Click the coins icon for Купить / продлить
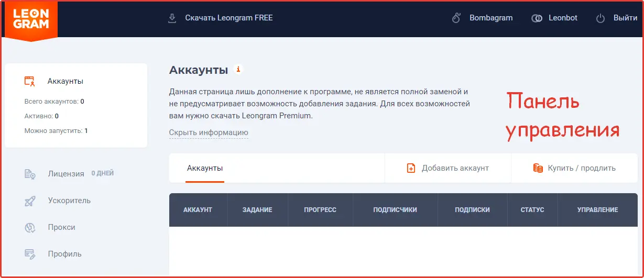The width and height of the screenshot is (644, 278). pyautogui.click(x=538, y=168)
